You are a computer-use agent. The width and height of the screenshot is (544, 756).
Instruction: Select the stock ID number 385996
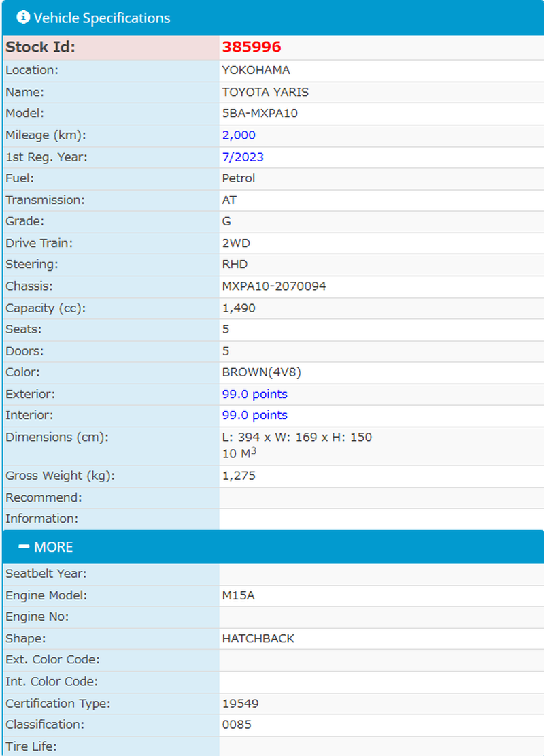252,47
